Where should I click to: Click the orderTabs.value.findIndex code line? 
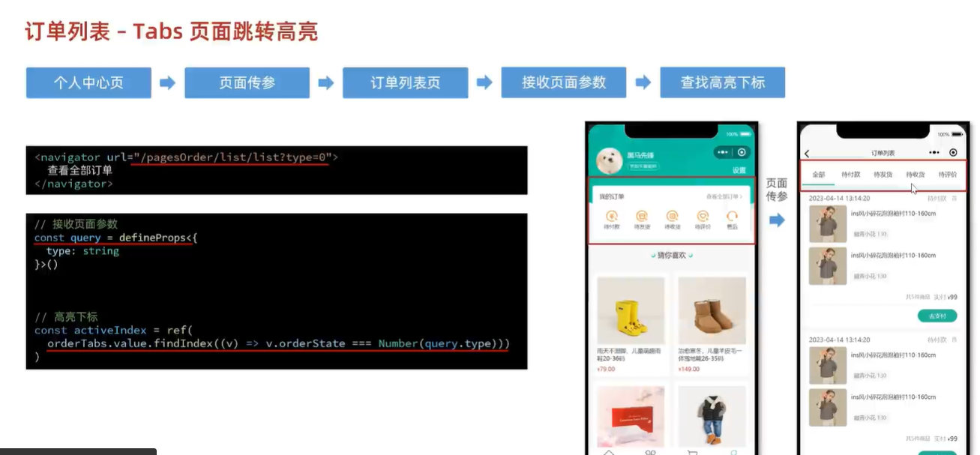[278, 343]
